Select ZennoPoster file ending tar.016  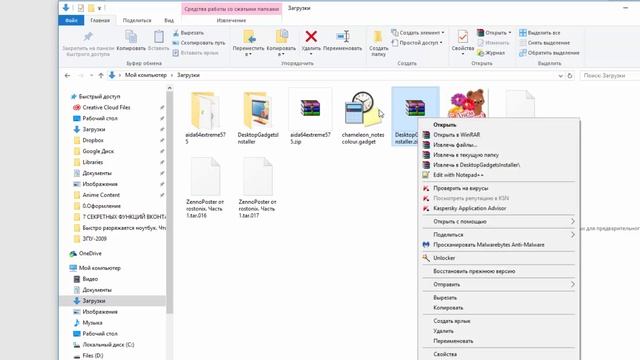[205, 188]
